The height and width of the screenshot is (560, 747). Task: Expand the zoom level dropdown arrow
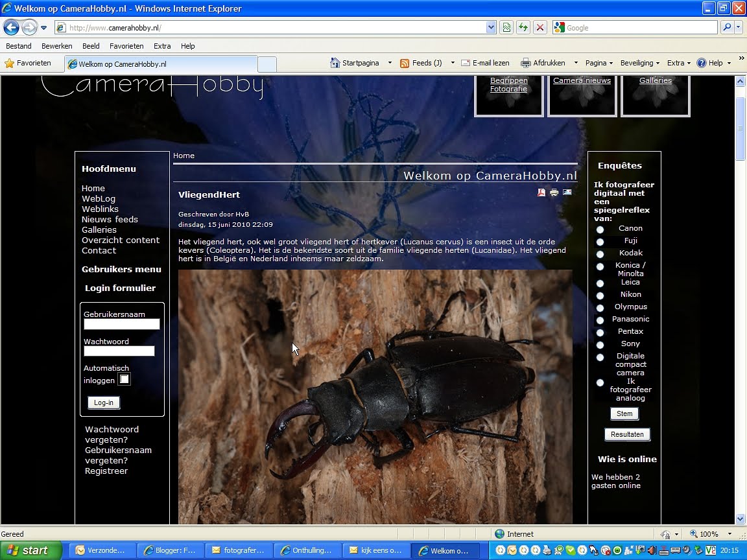coord(729,534)
